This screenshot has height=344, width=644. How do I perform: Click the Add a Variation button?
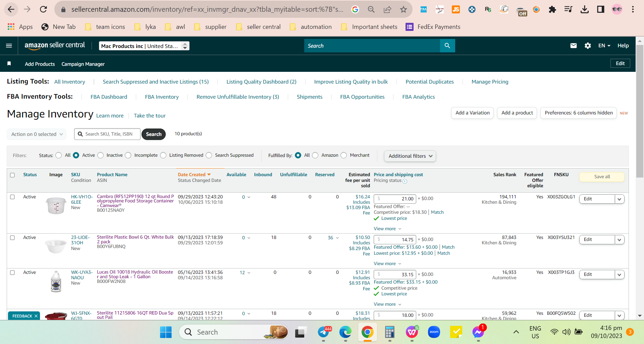coord(473,113)
